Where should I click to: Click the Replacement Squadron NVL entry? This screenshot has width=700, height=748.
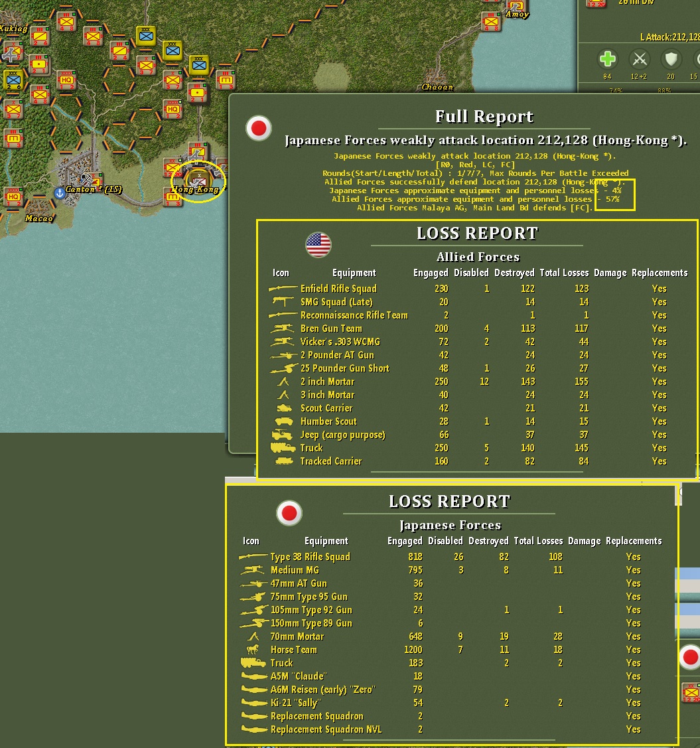tap(326, 729)
